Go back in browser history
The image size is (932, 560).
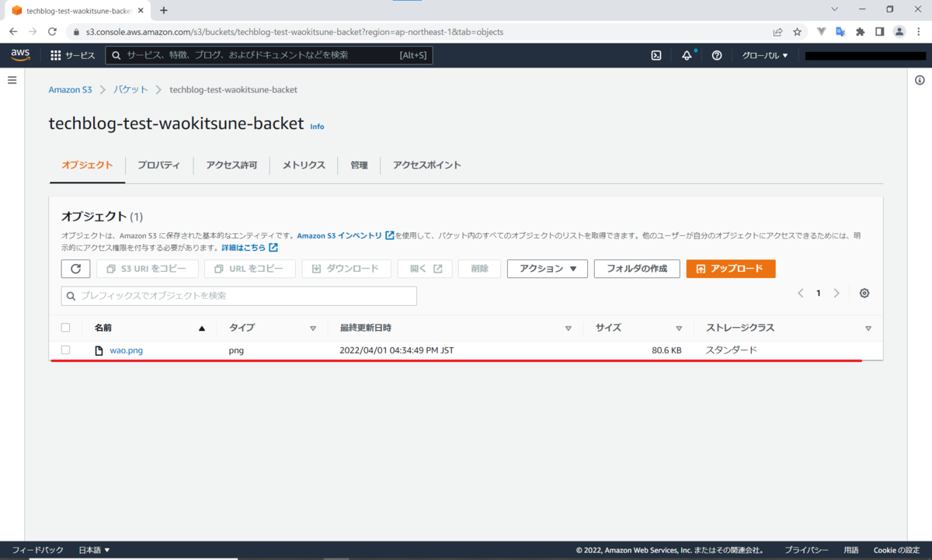tap(13, 32)
